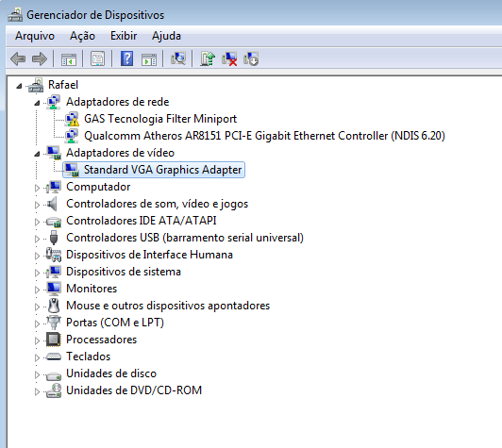Expand the Processadores category
The height and width of the screenshot is (448, 502).
click(x=37, y=340)
